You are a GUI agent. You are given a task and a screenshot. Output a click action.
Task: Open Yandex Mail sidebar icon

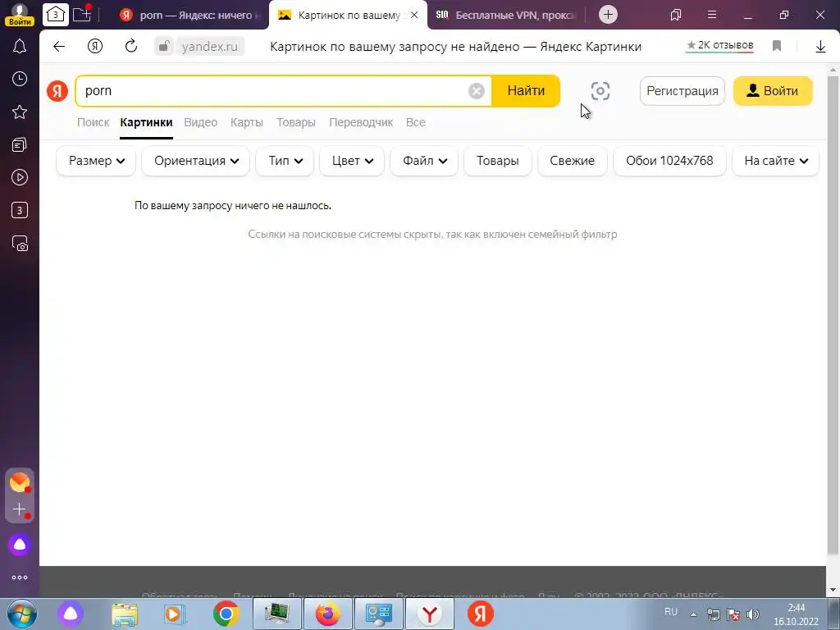tap(20, 482)
